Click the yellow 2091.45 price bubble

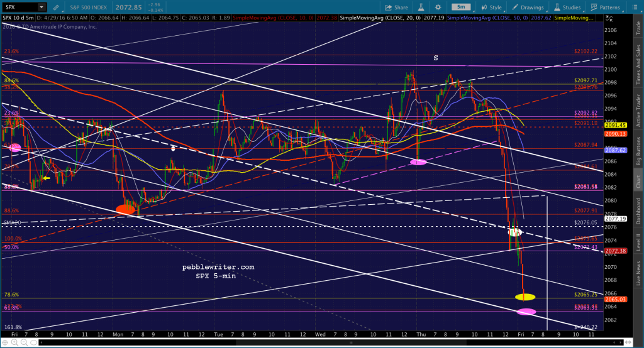[615, 125]
